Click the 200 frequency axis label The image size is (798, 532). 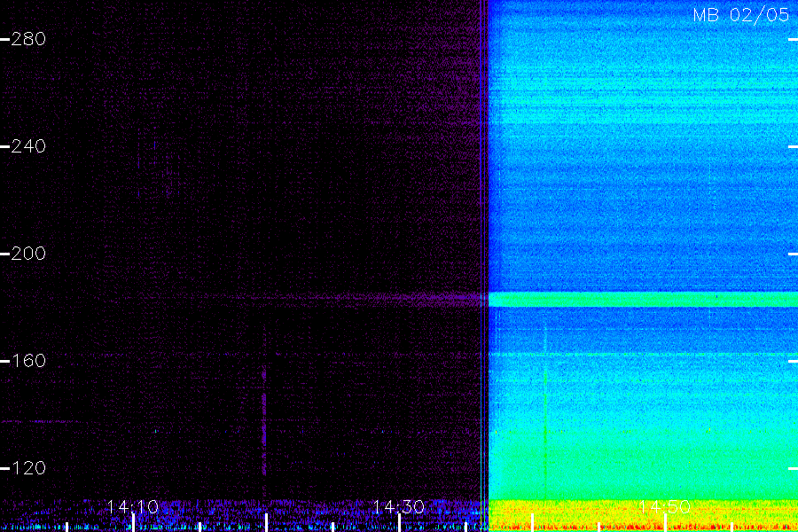coord(28,254)
